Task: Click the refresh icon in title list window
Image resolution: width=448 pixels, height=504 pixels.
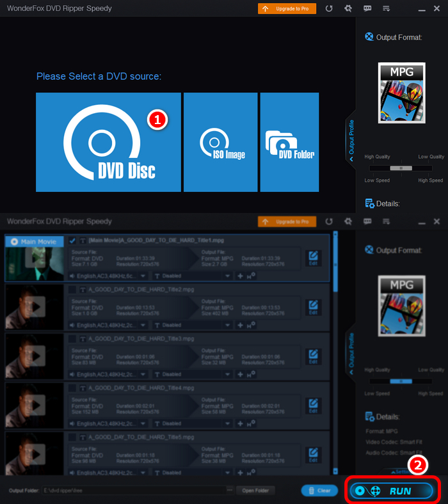Action: (x=329, y=221)
